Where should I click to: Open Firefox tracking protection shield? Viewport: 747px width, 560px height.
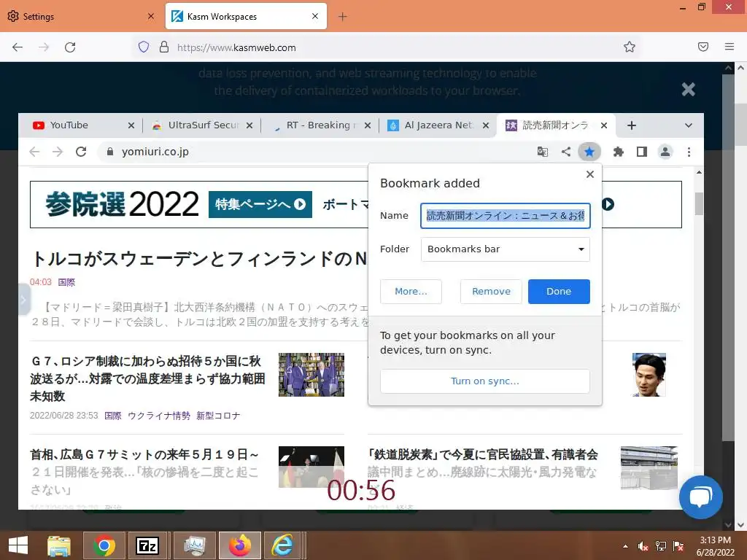coord(144,47)
